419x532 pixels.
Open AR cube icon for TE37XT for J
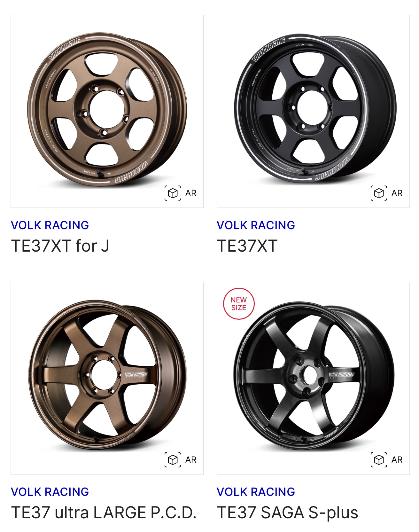click(173, 193)
